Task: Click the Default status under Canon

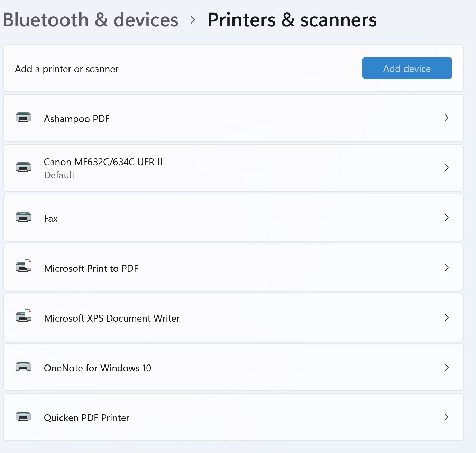Action: tap(59, 175)
